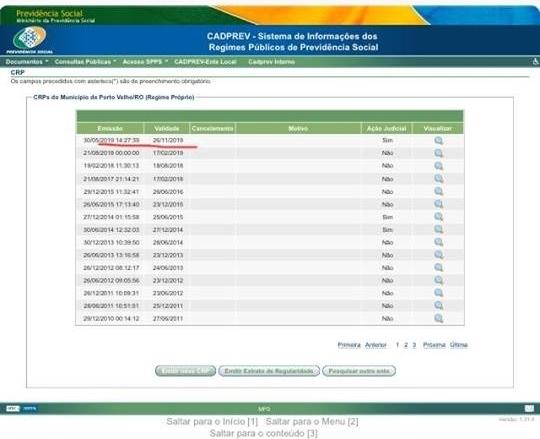Expand the Consultas Públicas menu
Image resolution: width=540 pixels, height=439 pixels.
click(85, 62)
